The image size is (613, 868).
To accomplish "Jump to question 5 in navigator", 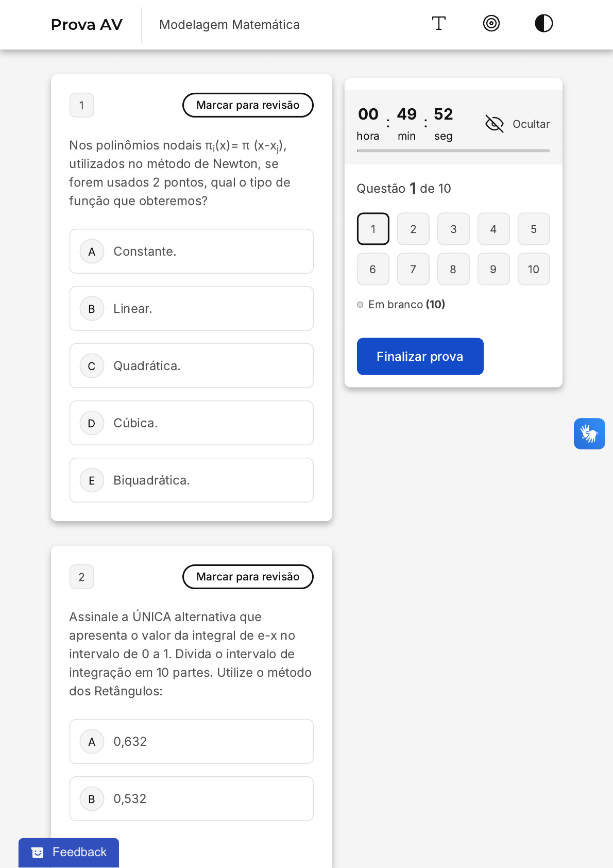I will coord(533,229).
